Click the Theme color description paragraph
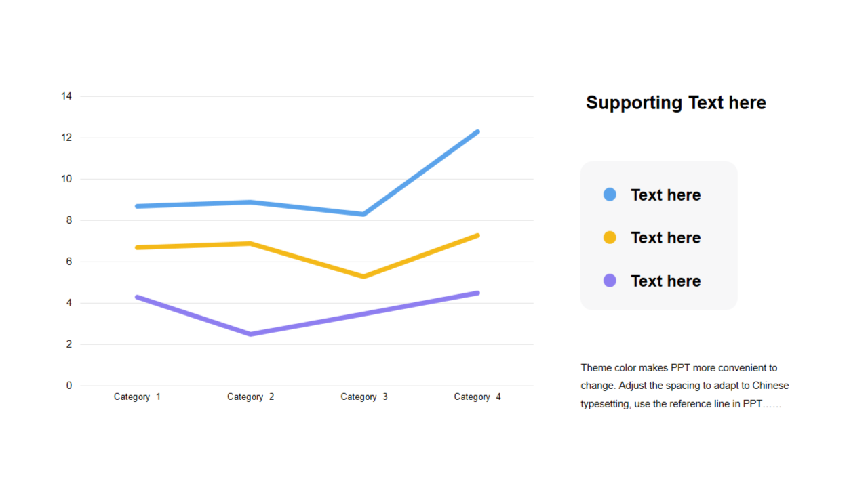This screenshot has height=488, width=868. [685, 386]
